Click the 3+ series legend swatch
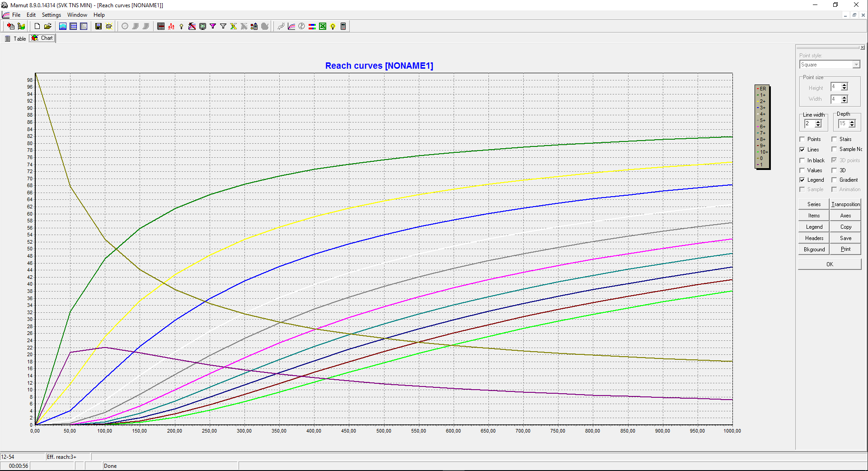This screenshot has height=471, width=868. pos(758,108)
